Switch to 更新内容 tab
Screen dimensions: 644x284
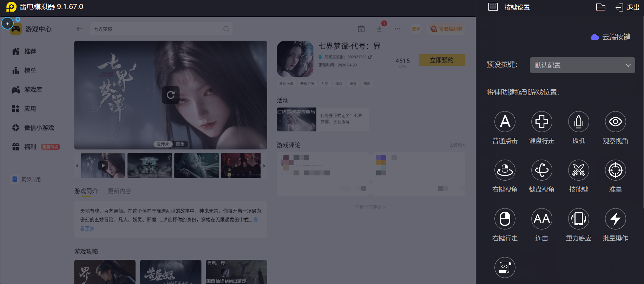119,191
